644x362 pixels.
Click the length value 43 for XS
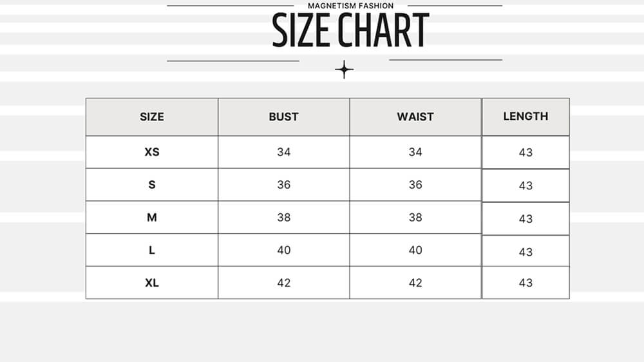(526, 153)
